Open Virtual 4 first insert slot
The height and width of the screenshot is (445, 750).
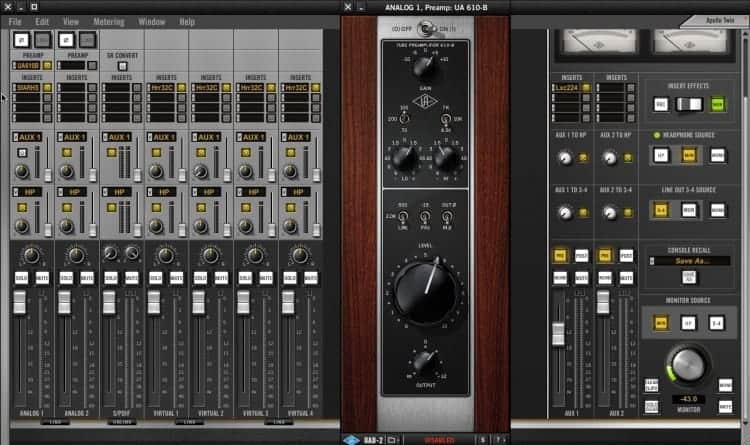[296, 88]
